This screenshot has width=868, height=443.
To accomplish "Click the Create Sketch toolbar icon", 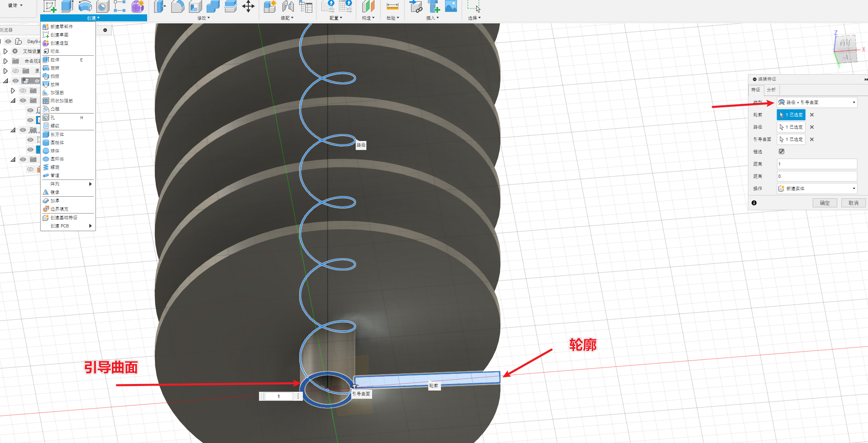I will tap(50, 7).
